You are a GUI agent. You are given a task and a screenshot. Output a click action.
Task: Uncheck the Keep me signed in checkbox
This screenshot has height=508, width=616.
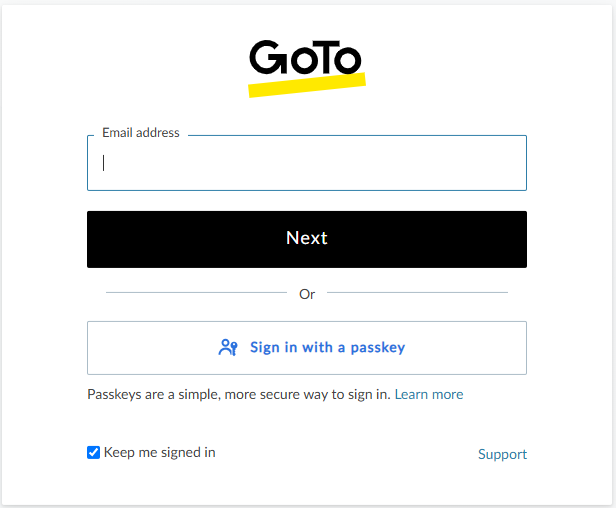[94, 452]
